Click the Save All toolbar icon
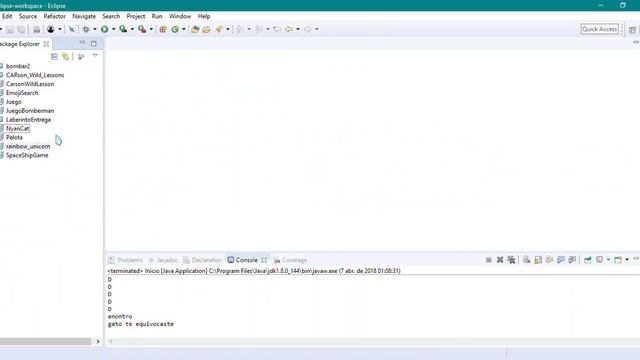 coord(21,29)
